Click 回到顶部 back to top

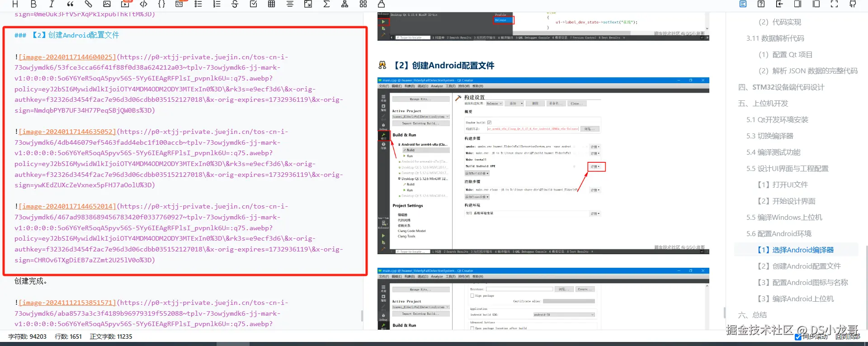(x=847, y=337)
